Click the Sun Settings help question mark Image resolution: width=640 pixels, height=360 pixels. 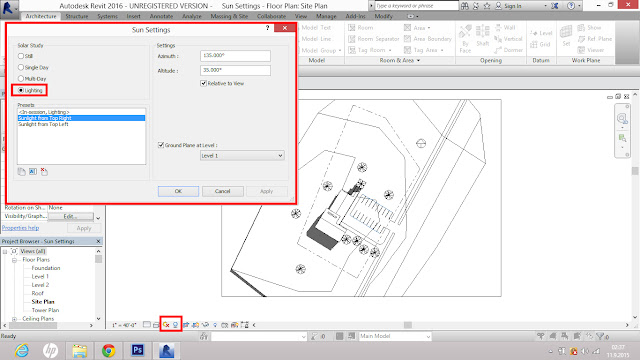[267, 28]
